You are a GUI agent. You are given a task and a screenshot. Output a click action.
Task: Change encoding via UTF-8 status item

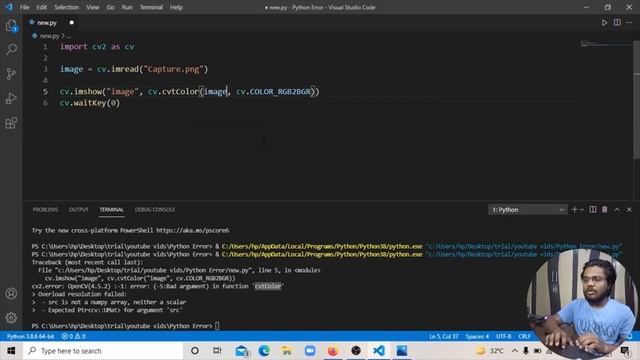pyautogui.click(x=504, y=336)
